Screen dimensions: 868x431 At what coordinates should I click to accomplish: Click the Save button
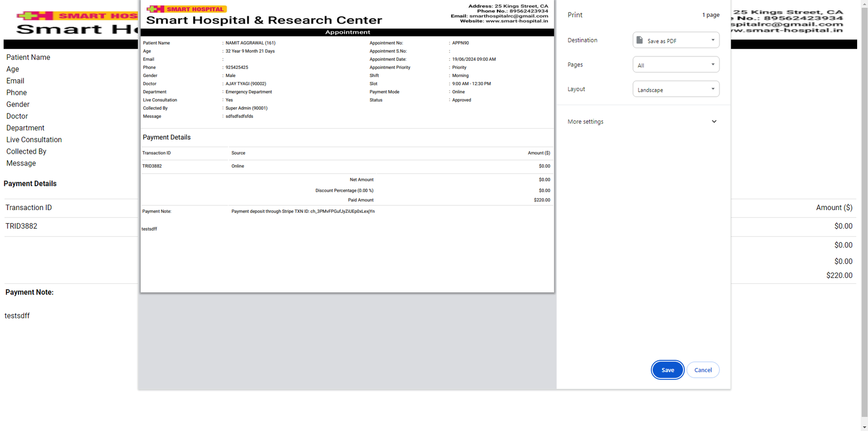pyautogui.click(x=667, y=370)
